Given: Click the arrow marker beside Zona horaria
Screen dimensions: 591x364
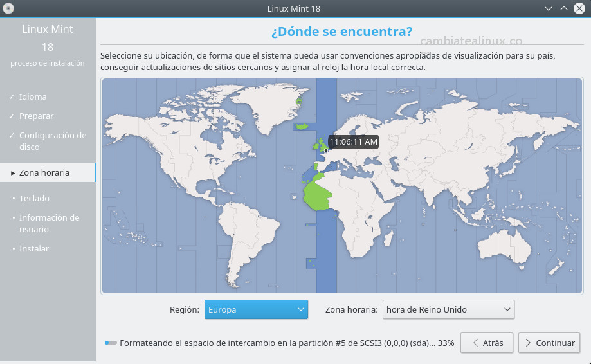Looking at the screenshot, I should pyautogui.click(x=13, y=173).
